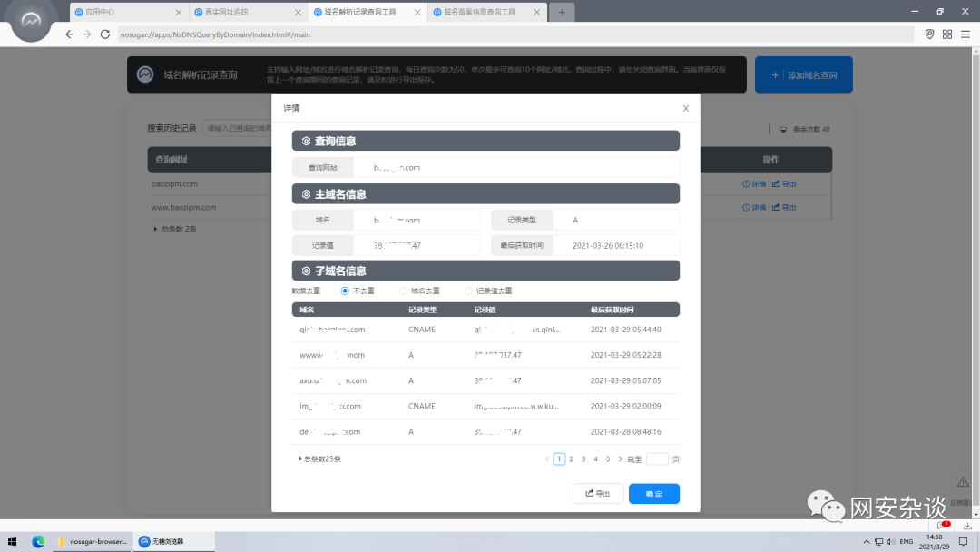Screen dimensions: 980x552
Task: Open Microsoft Edge from the taskbar
Action: tap(38, 541)
